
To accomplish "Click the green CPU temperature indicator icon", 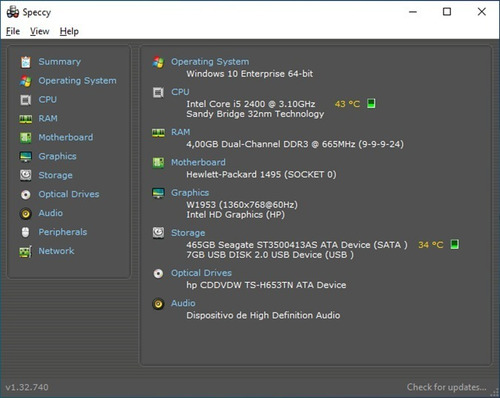I will coord(371,103).
